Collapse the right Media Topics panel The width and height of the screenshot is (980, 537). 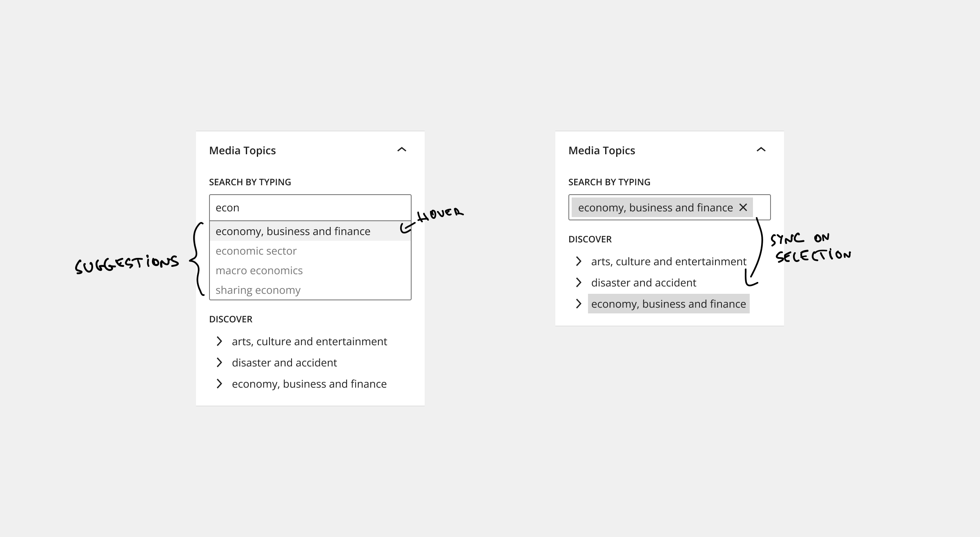(761, 150)
